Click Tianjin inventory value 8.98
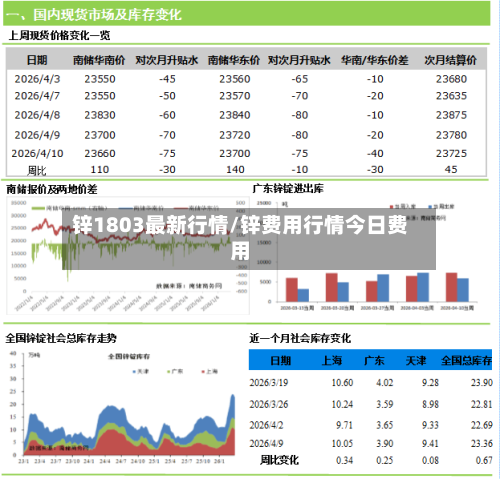Screen dimensions: 500x479 coord(430,404)
